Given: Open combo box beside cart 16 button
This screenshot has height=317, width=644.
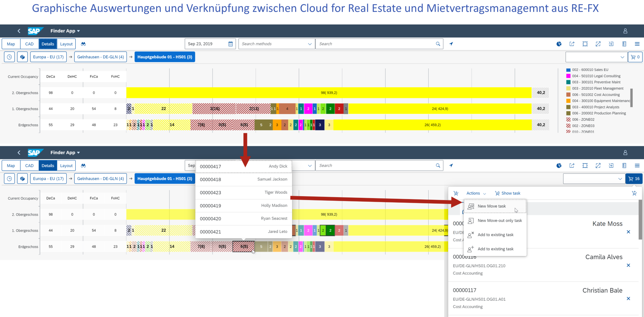Looking at the screenshot, I should pos(594,179).
